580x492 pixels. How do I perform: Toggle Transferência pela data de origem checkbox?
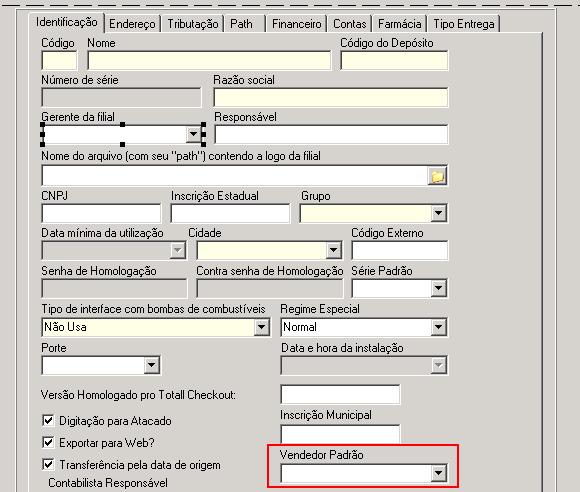(48, 464)
